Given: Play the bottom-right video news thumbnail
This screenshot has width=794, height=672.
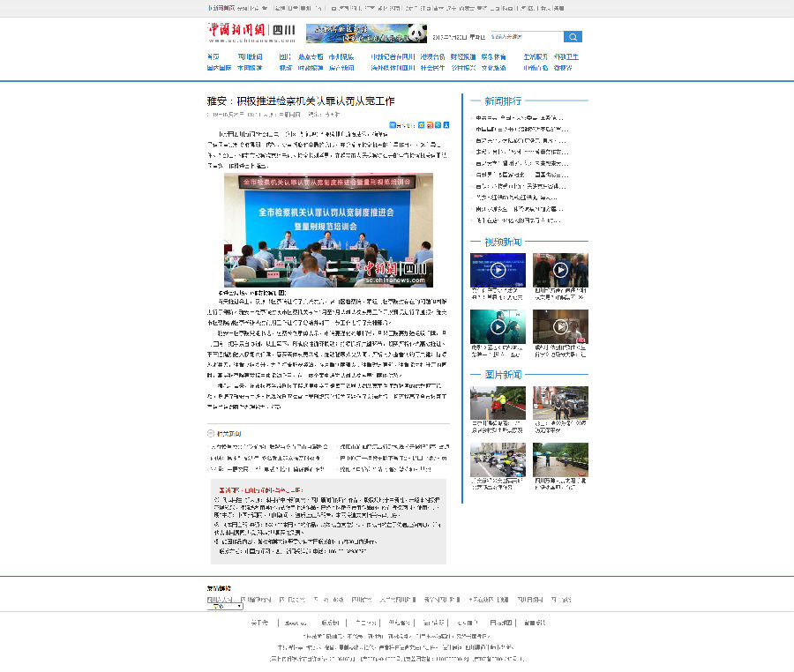Looking at the screenshot, I should (560, 326).
